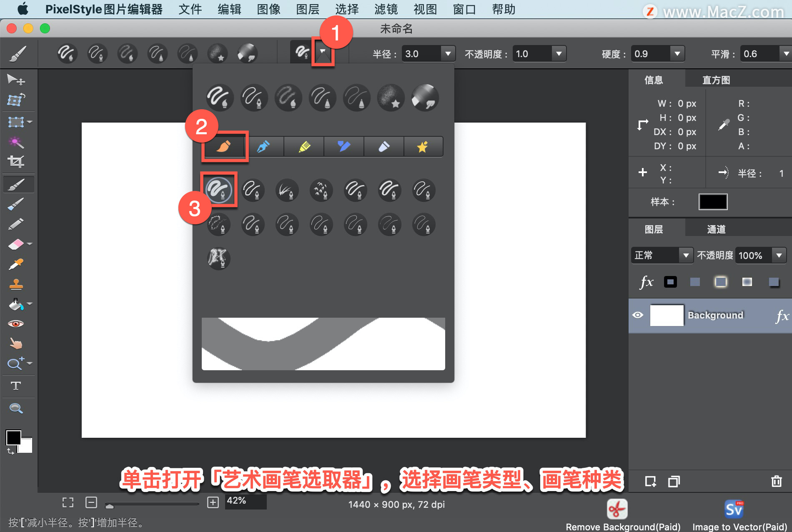Click the 样本 sample color swatch
This screenshot has height=532, width=792.
pyautogui.click(x=713, y=202)
